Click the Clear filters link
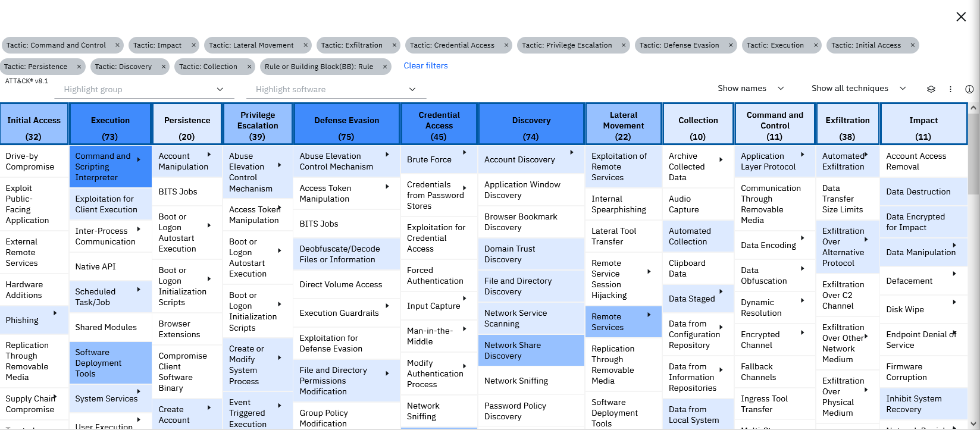Screen dimensions: 980x430 coord(425,66)
